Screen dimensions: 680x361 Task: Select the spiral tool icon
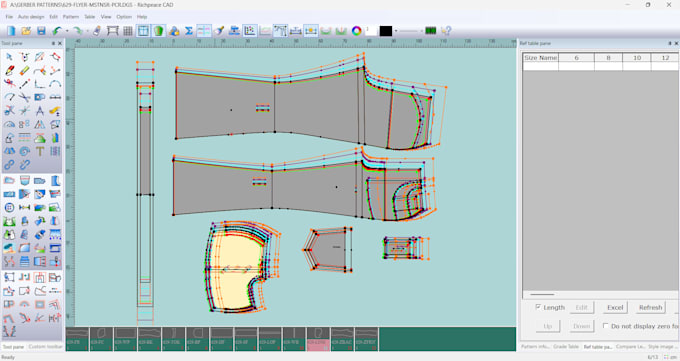point(24,151)
